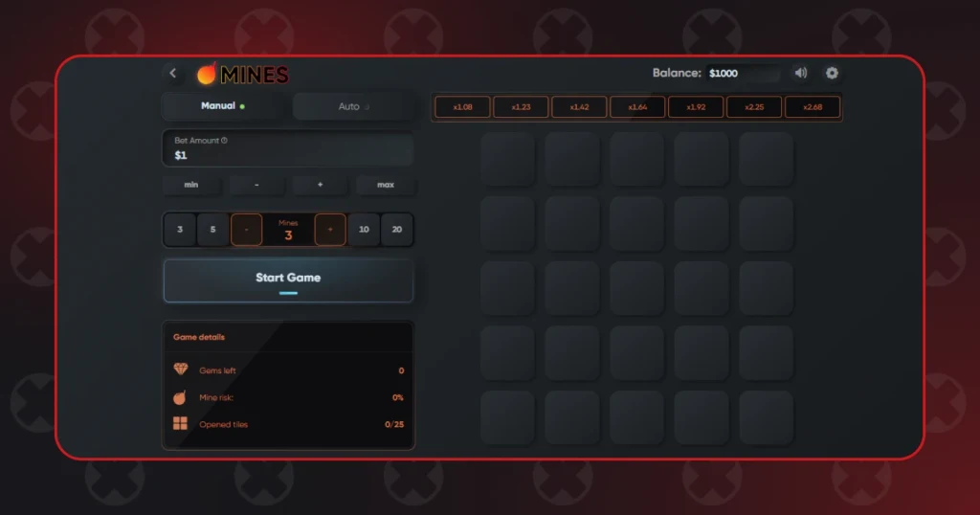Click the grid icon beside Opened tiles
The image size is (980, 515).
click(x=180, y=424)
